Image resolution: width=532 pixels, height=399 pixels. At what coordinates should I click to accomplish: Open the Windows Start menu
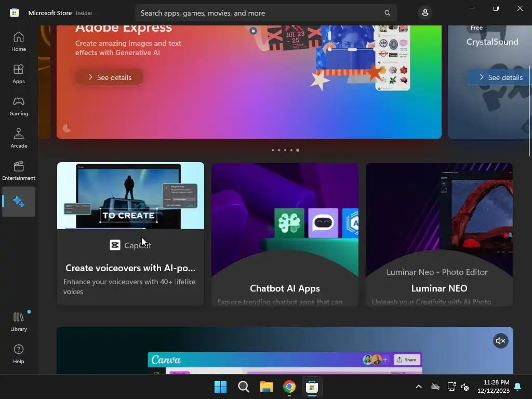click(220, 387)
